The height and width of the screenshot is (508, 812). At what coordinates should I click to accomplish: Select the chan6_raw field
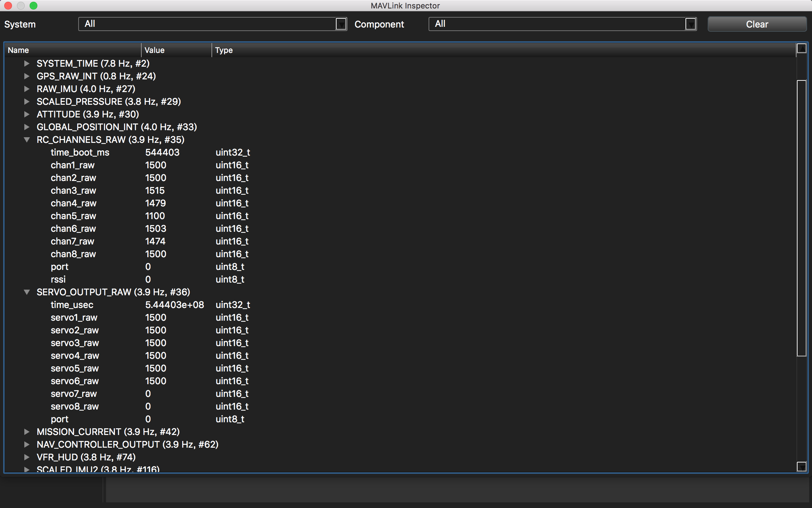pyautogui.click(x=73, y=229)
